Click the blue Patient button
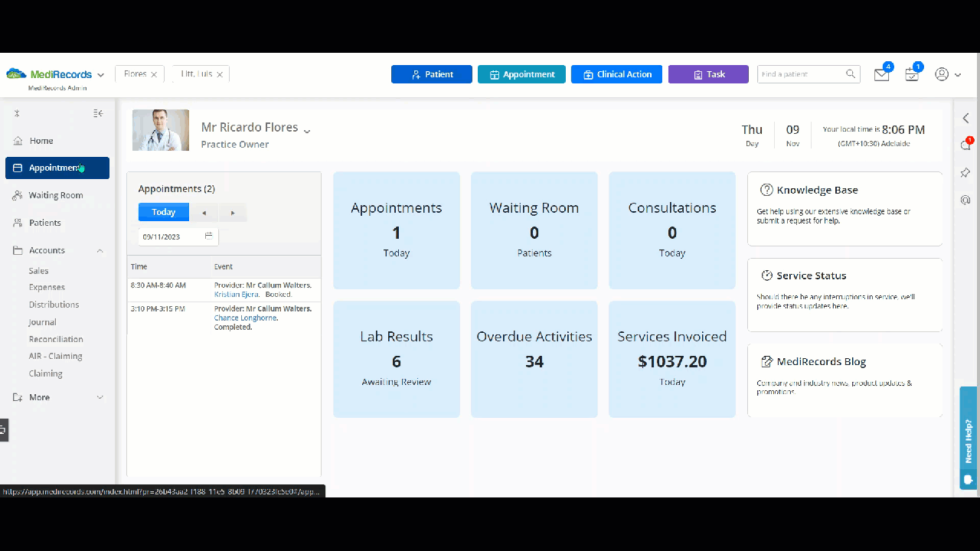Screen dimensions: 980x551 (432, 74)
